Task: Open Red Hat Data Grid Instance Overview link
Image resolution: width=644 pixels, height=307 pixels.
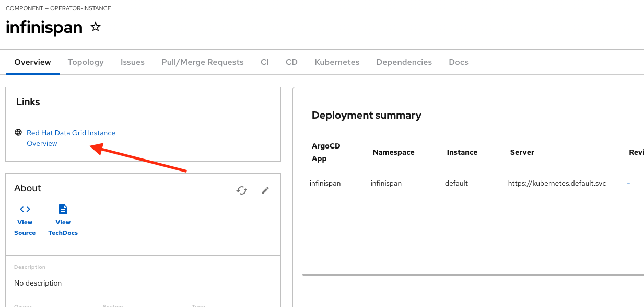Action: (x=71, y=138)
